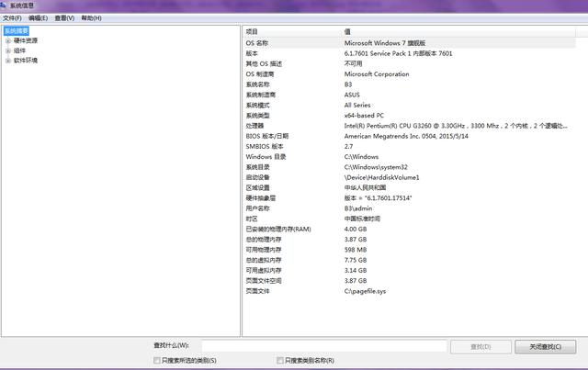The height and width of the screenshot is (370, 588).
Task: Select 组件 in the tree
Action: (19, 50)
